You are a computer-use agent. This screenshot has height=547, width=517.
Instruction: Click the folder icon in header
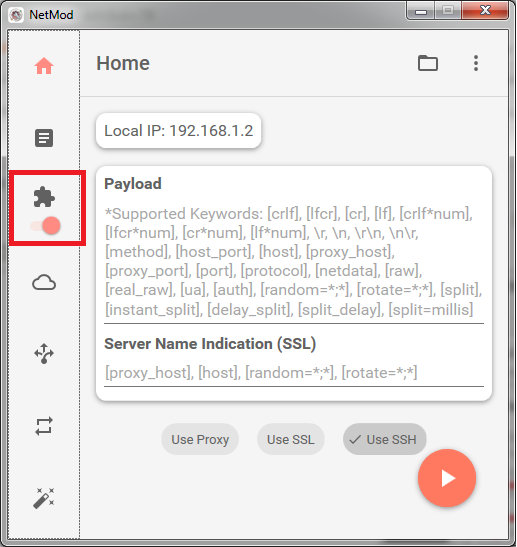point(428,63)
